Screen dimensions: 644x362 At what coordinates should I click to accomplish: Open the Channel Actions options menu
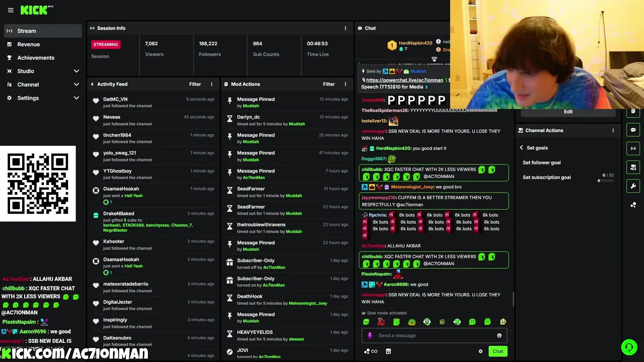(613, 130)
